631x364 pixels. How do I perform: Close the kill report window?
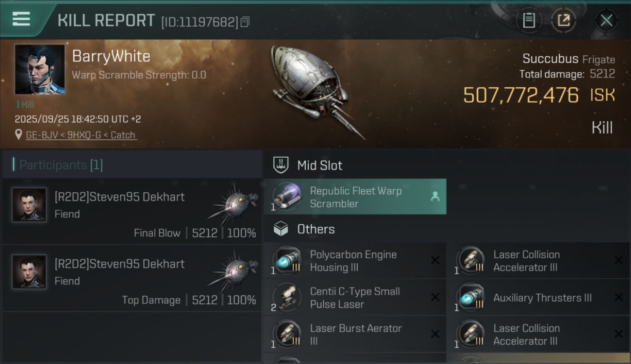(606, 20)
